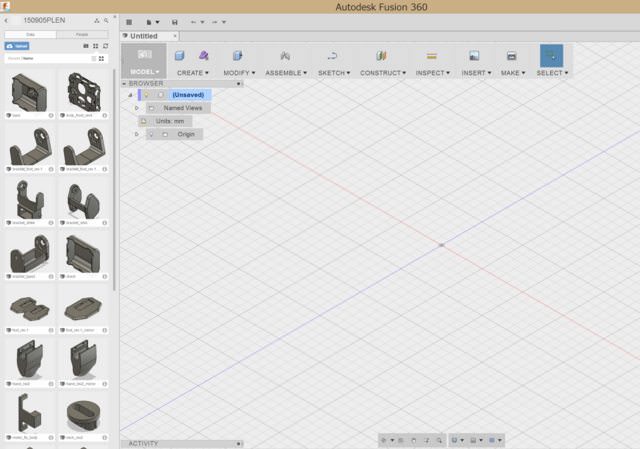The height and width of the screenshot is (449, 640).
Task: Activate the (Unsaved) component radio button
Action: click(161, 95)
